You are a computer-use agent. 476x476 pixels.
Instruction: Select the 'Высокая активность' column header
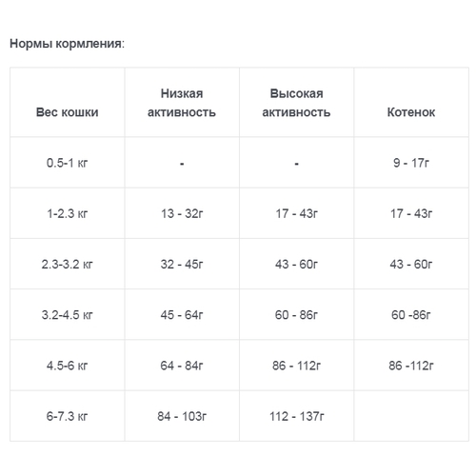coord(296,103)
